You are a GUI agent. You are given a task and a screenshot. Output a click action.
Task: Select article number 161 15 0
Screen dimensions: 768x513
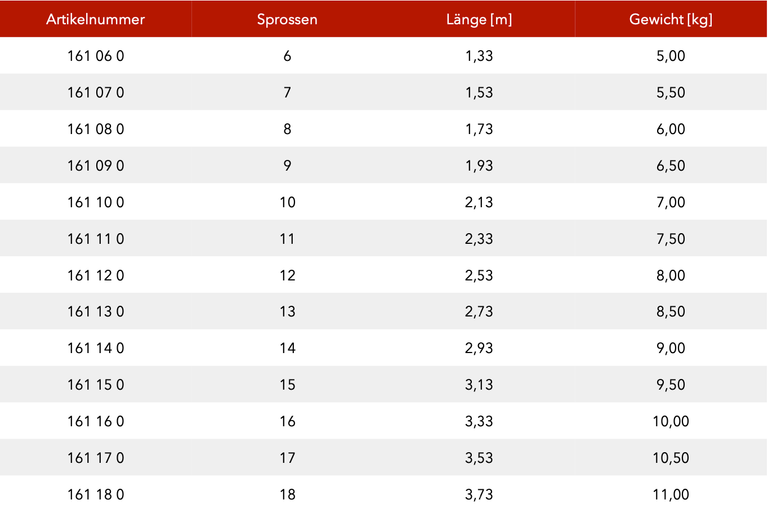[x=96, y=385]
